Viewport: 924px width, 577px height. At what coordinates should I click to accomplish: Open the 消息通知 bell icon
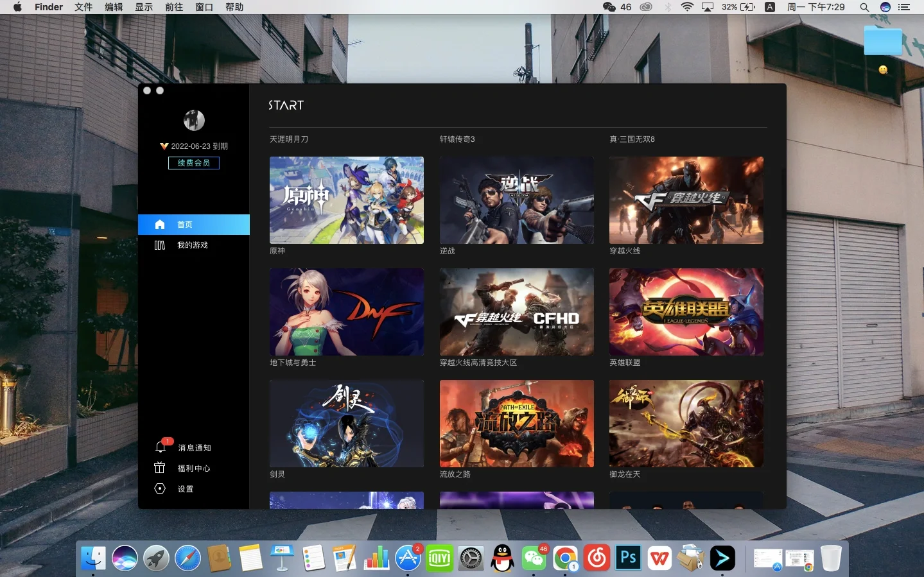tap(161, 447)
